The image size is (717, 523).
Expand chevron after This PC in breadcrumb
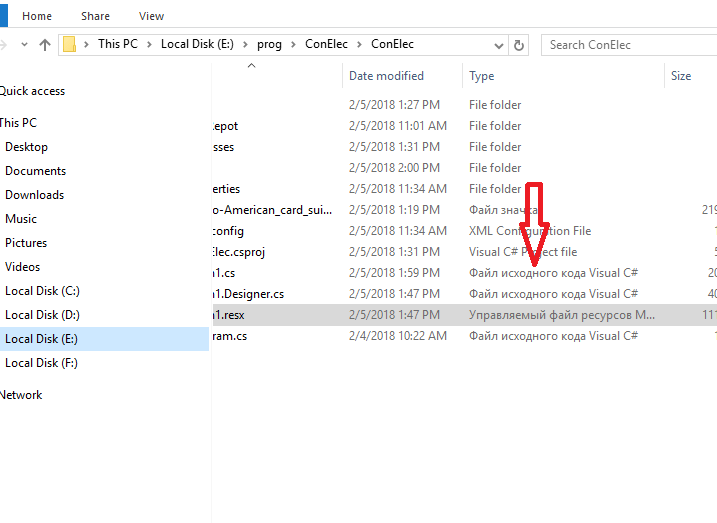pos(149,44)
